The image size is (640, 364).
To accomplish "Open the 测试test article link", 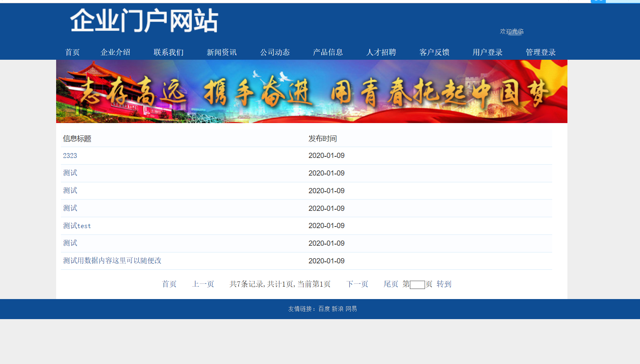I will pyautogui.click(x=77, y=226).
